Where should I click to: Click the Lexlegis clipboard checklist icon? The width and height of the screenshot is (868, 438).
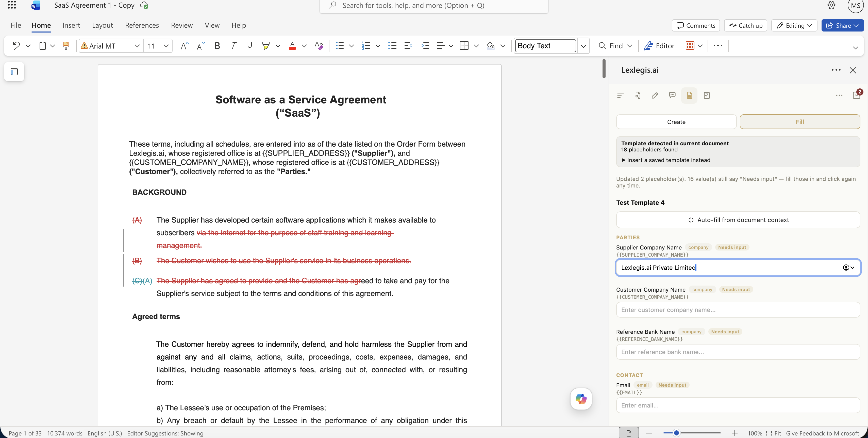tap(707, 96)
